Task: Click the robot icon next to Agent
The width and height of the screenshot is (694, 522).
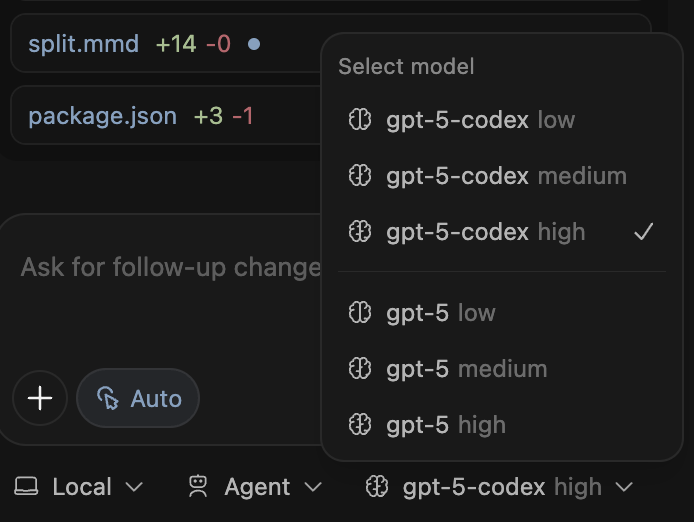Action: pos(198,487)
